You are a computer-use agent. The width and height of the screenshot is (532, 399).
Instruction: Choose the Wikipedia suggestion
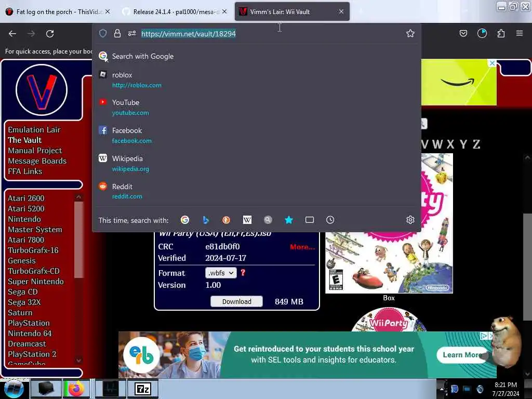click(x=256, y=164)
